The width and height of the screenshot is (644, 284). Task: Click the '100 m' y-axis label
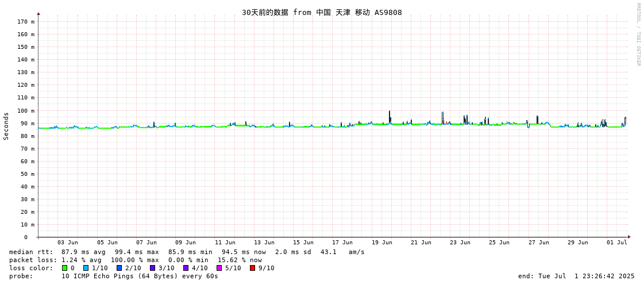25,110
